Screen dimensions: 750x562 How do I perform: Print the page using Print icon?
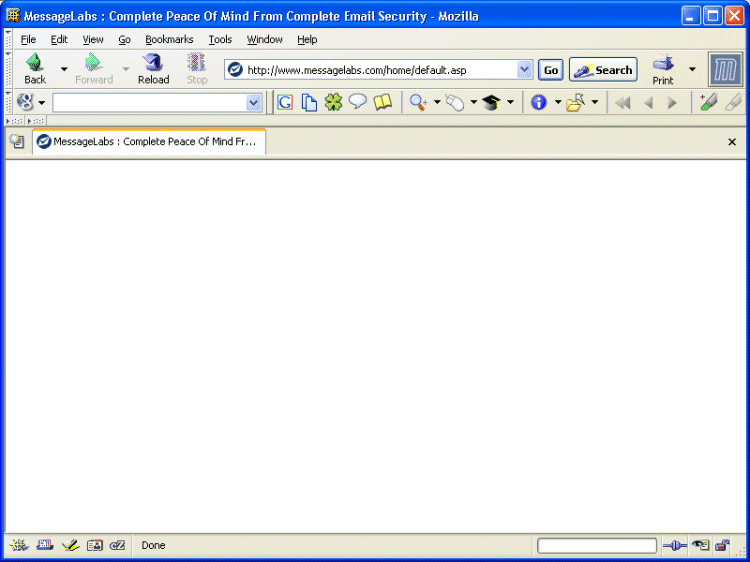[x=663, y=69]
